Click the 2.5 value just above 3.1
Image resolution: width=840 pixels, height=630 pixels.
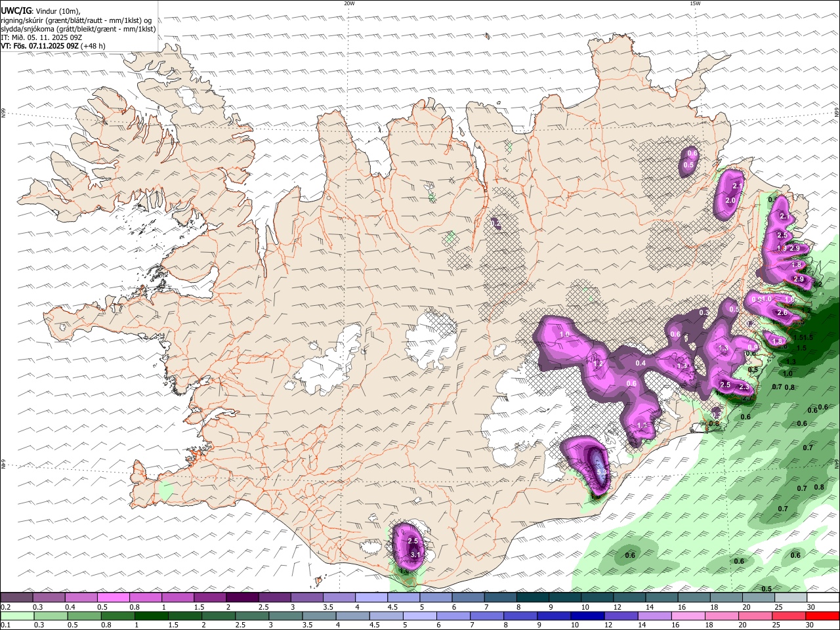[x=413, y=541]
